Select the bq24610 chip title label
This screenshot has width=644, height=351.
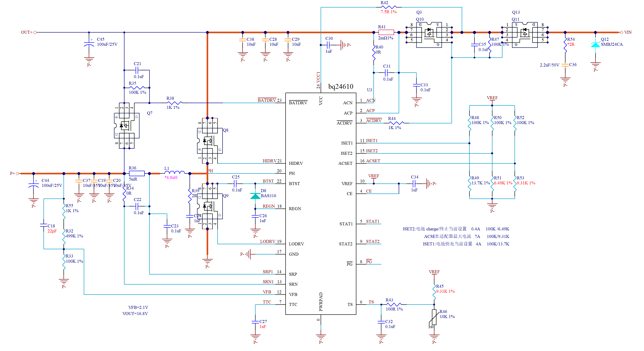point(340,86)
